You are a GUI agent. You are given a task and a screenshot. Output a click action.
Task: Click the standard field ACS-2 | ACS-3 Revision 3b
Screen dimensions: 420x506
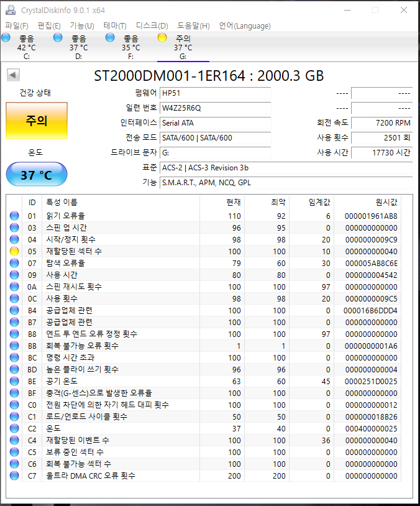(x=286, y=168)
